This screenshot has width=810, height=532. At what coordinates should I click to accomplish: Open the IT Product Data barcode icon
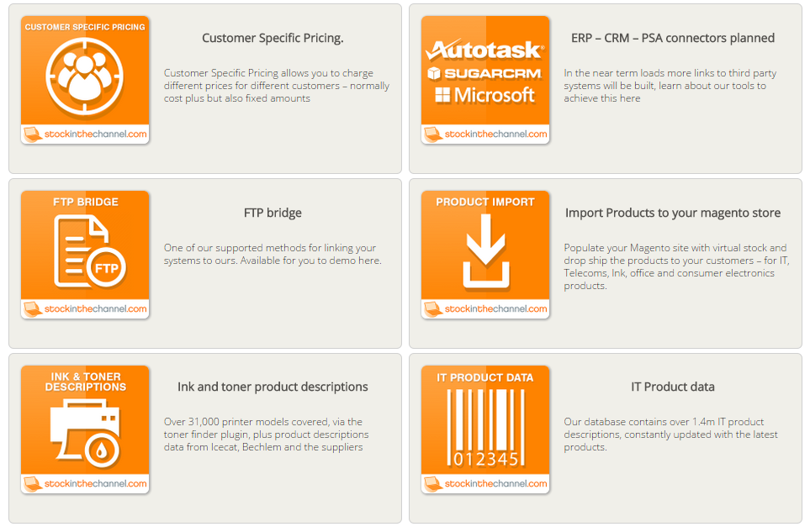pos(485,428)
